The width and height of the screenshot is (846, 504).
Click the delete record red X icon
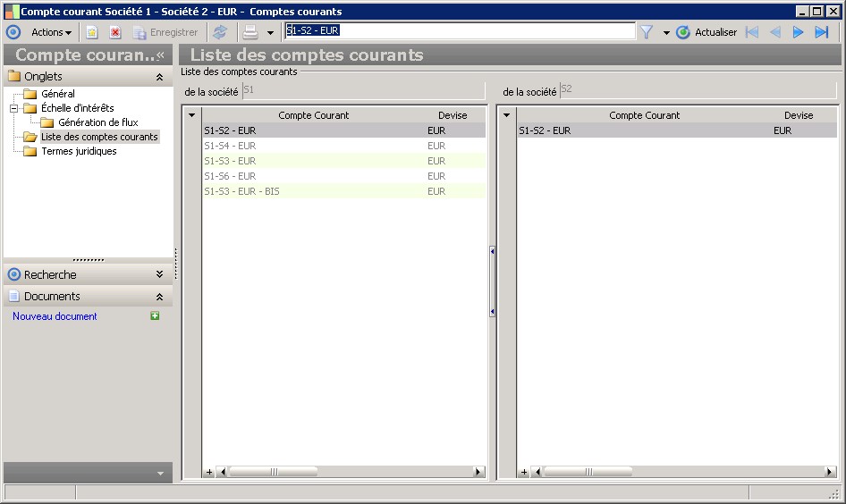click(115, 32)
